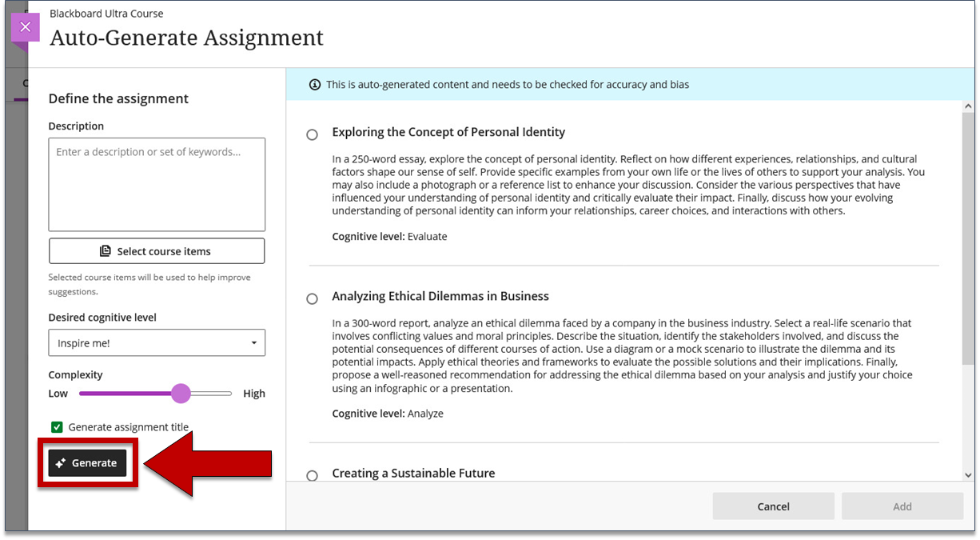Click the info icon in the notice banner

(x=315, y=85)
